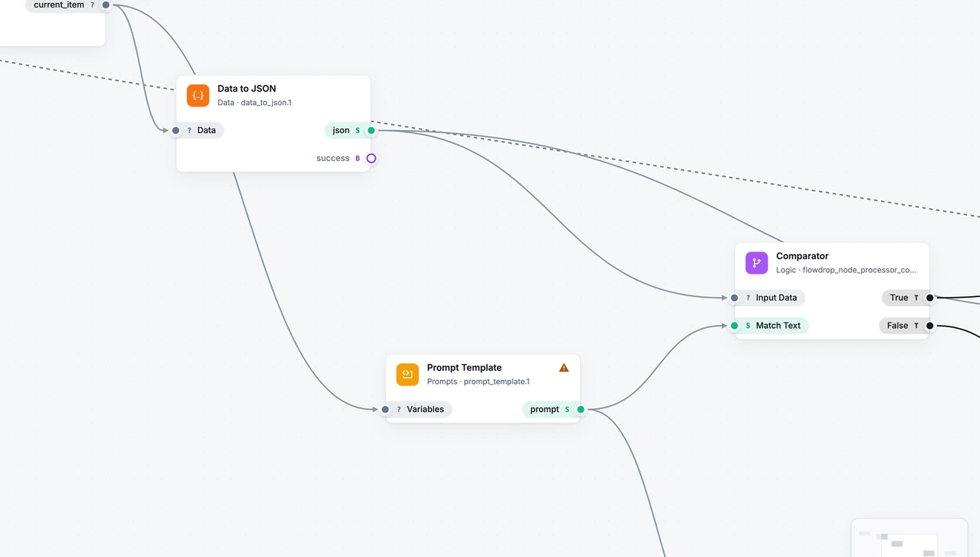
Task: Click the prompt output label pill
Action: pos(550,410)
